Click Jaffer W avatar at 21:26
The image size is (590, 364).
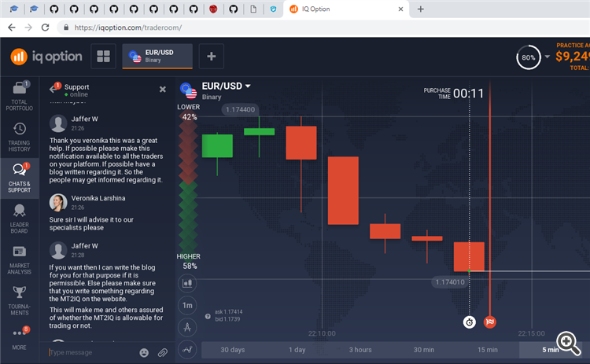coord(58,123)
